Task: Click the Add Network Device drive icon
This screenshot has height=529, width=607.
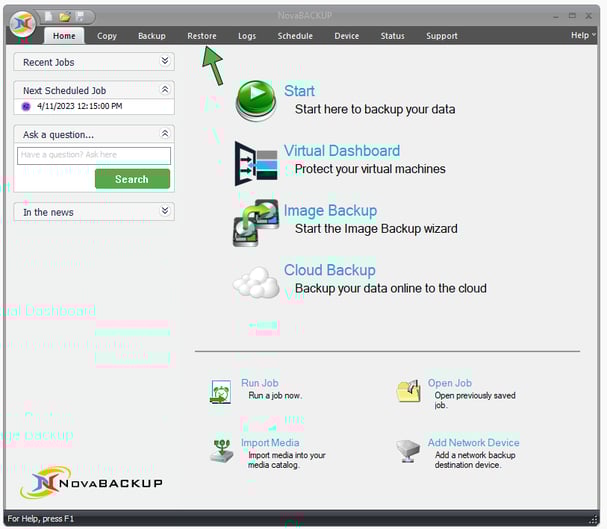Action: [408, 451]
